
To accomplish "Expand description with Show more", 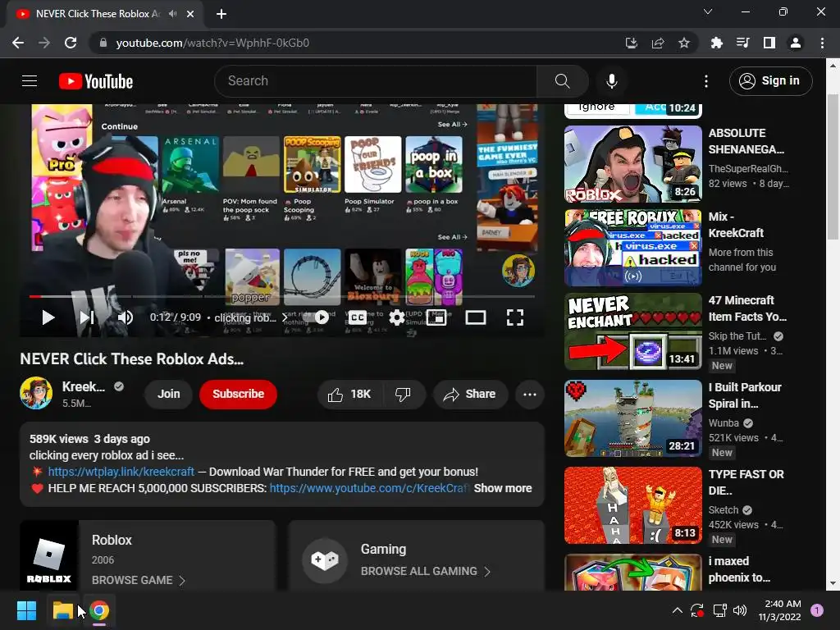I will click(503, 488).
